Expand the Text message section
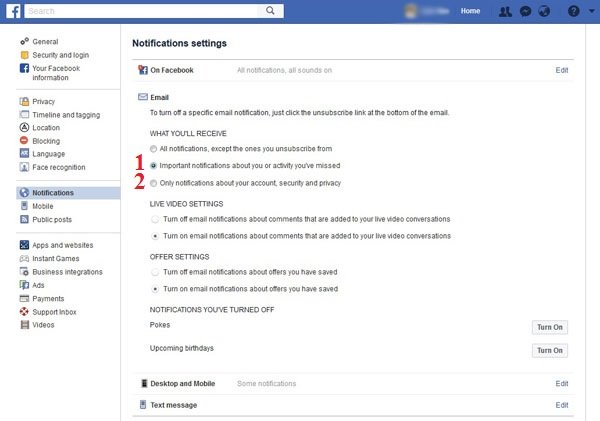Image resolution: width=600 pixels, height=421 pixels. click(x=353, y=405)
